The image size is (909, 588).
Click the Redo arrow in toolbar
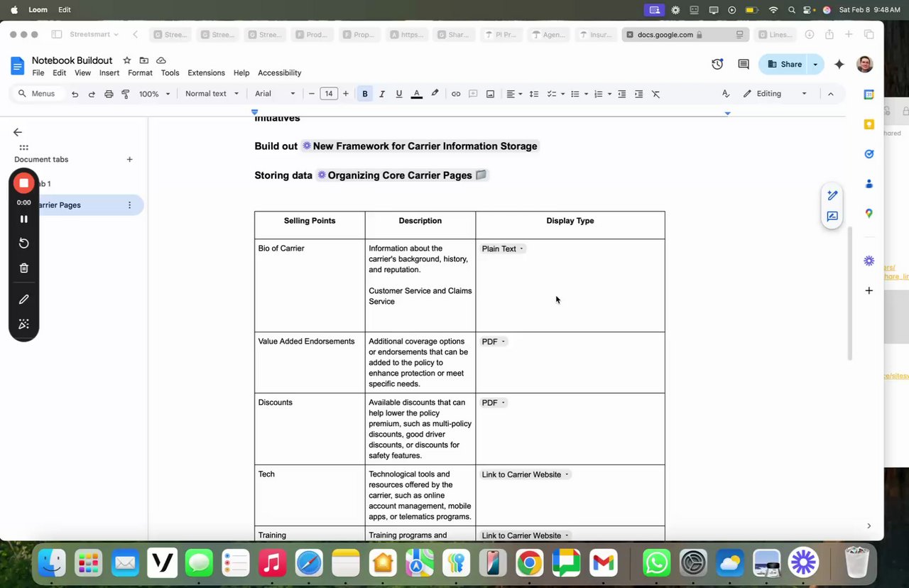click(x=92, y=94)
